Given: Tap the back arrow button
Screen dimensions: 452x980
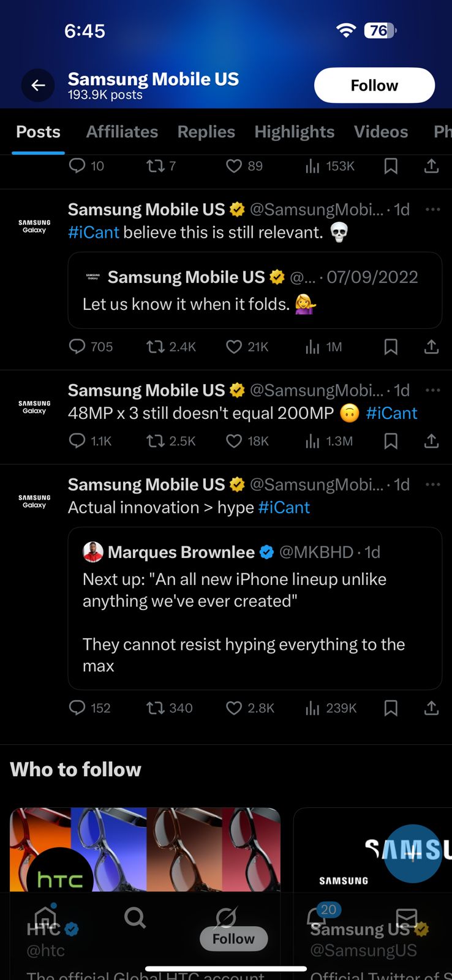Looking at the screenshot, I should point(38,86).
